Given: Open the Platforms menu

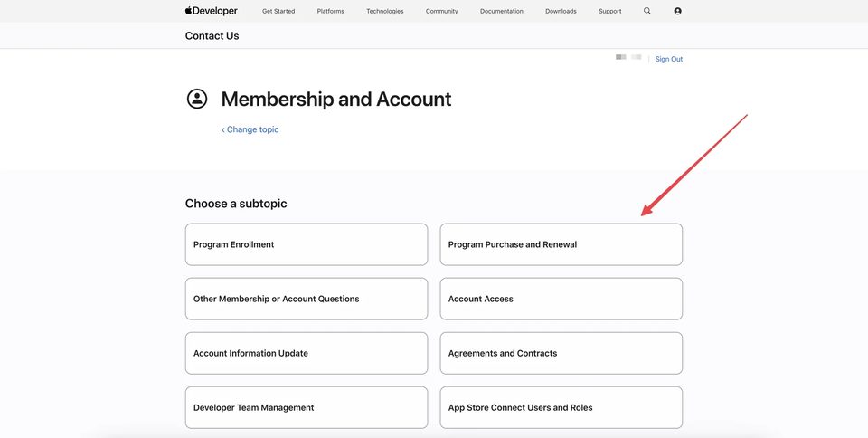Looking at the screenshot, I should tap(331, 11).
